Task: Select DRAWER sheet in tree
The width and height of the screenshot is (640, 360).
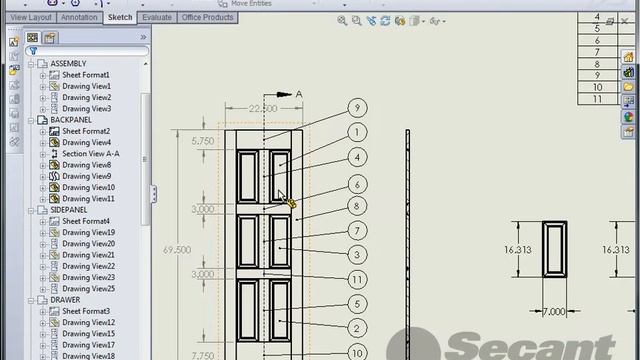Action: tap(65, 300)
